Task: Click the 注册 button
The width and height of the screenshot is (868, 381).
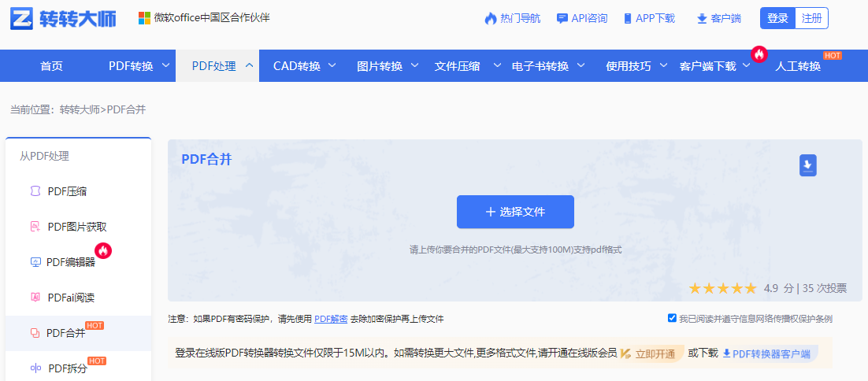Action: 811,18
